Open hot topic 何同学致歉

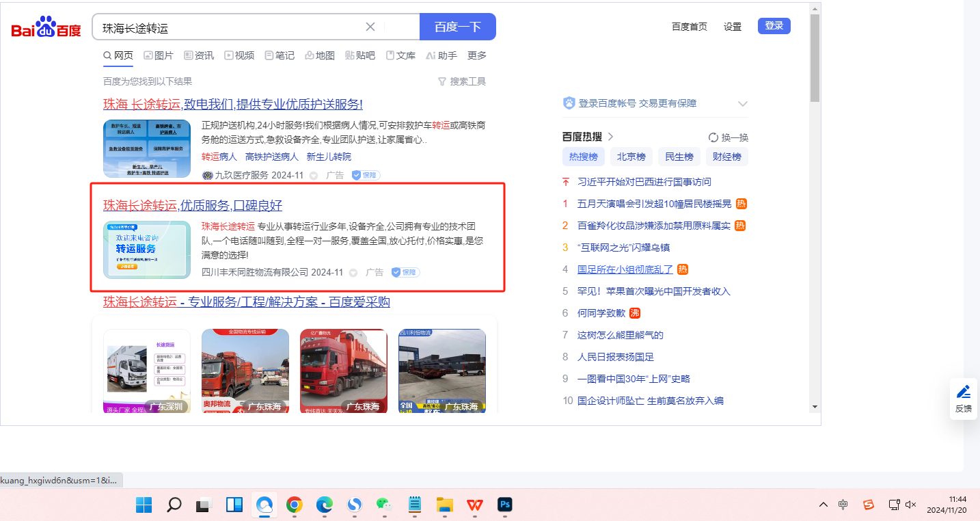click(x=601, y=313)
